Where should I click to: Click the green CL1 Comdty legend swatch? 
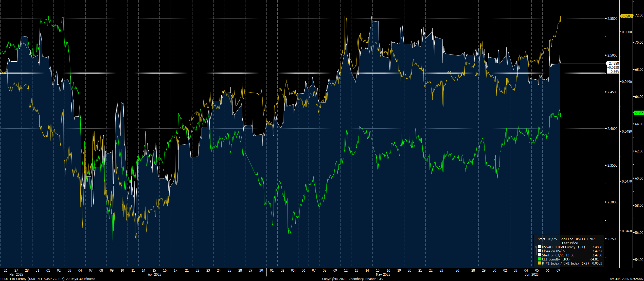click(x=540, y=259)
